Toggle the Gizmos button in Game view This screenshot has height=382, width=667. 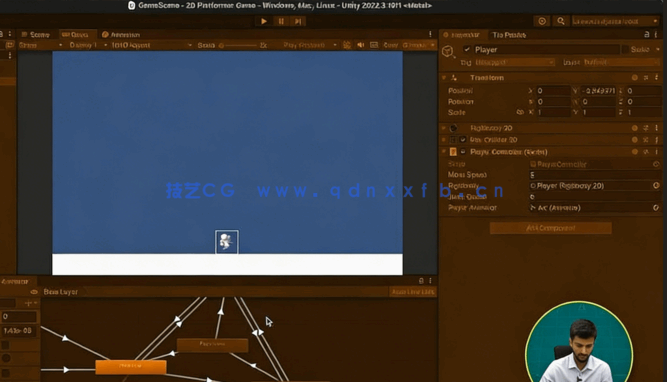tap(414, 45)
